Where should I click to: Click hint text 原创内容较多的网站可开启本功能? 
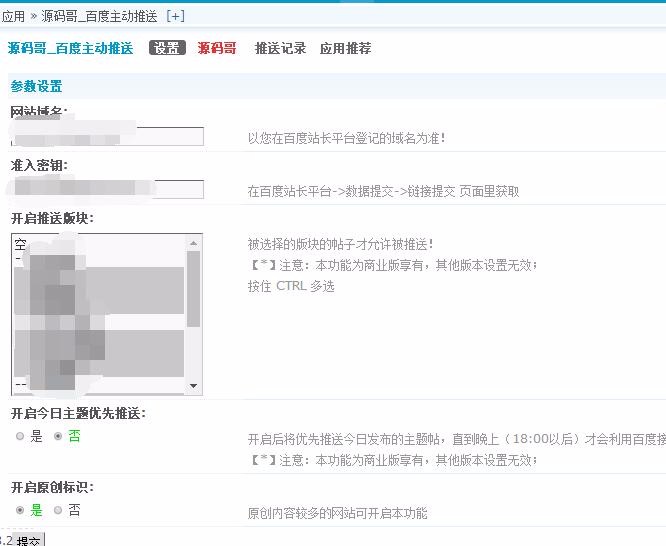tap(337, 513)
